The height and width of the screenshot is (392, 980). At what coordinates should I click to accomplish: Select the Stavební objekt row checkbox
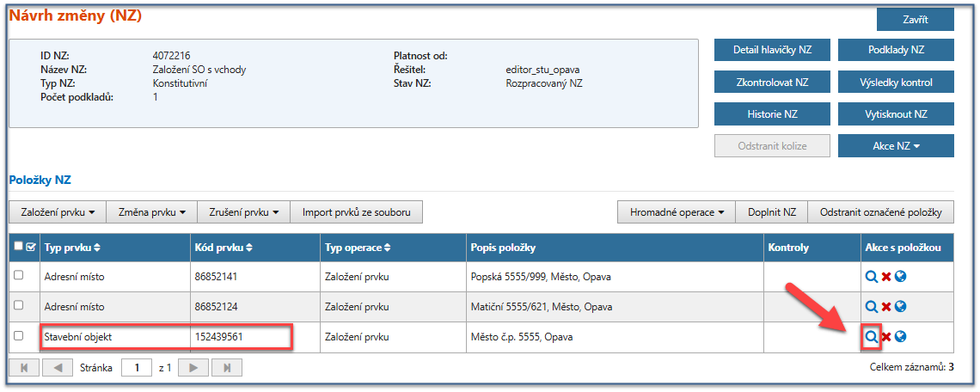19,336
